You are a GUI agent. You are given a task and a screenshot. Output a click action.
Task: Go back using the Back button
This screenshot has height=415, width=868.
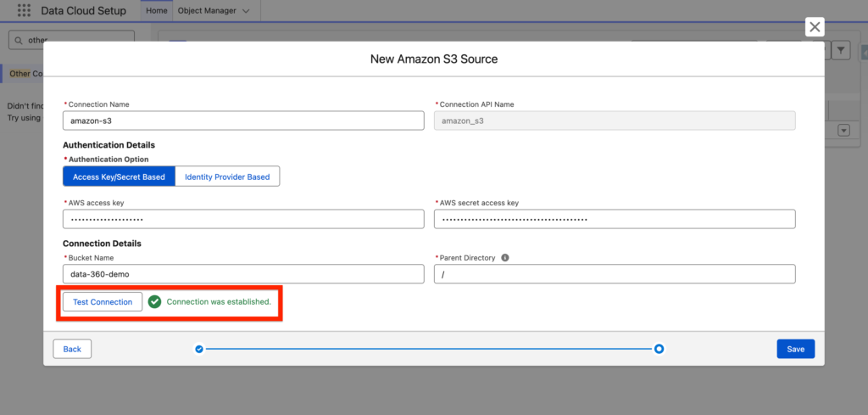click(x=72, y=349)
